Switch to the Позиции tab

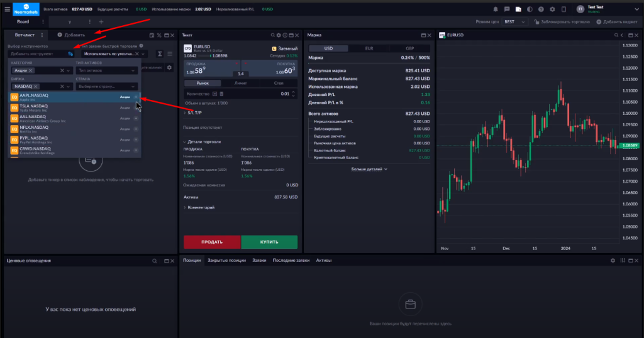coord(192,261)
